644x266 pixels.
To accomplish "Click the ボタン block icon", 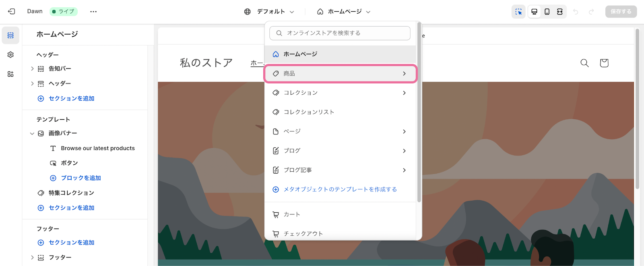I will pyautogui.click(x=53, y=163).
